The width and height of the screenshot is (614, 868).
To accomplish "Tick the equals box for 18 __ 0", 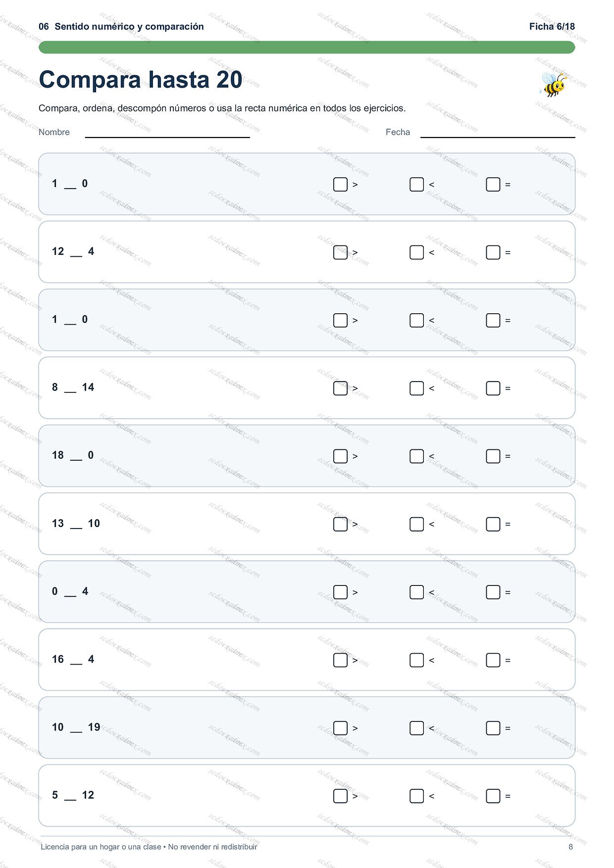I will click(x=493, y=456).
